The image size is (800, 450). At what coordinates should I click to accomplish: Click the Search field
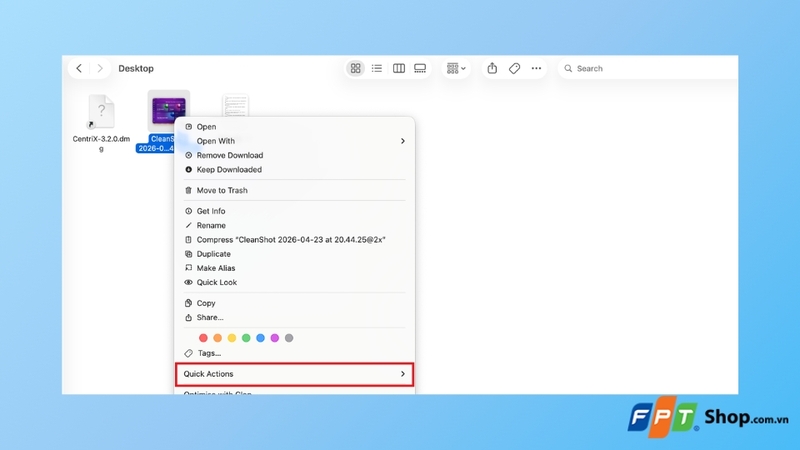(x=648, y=68)
